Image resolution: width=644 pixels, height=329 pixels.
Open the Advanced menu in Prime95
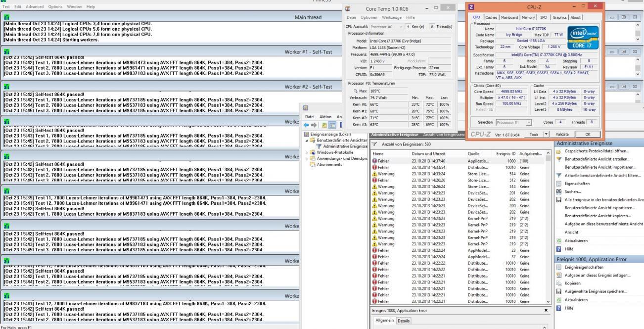35,6
